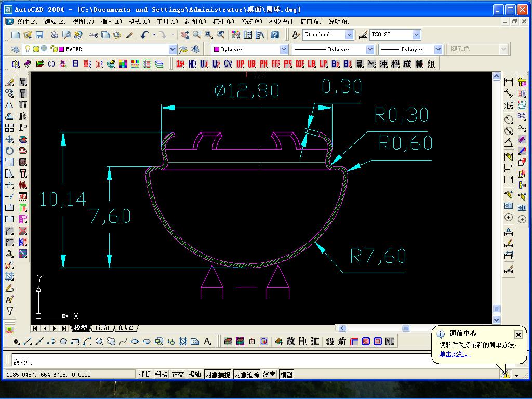
Task: Select the Move tool in modify toolbar
Action: tap(9, 139)
